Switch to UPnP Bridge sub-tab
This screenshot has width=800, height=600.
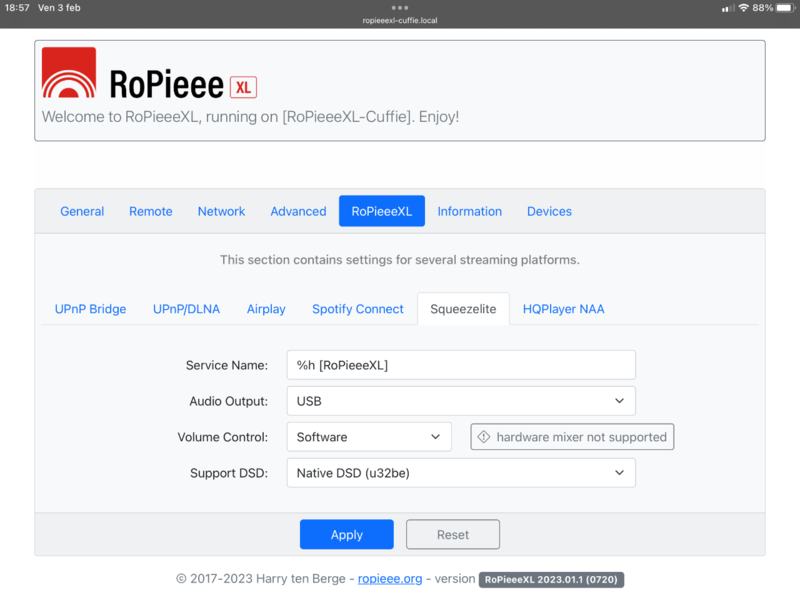[90, 309]
